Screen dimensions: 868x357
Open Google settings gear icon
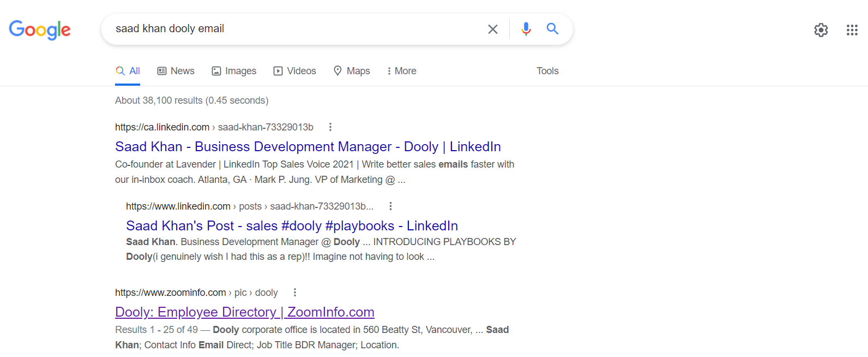pyautogui.click(x=821, y=30)
